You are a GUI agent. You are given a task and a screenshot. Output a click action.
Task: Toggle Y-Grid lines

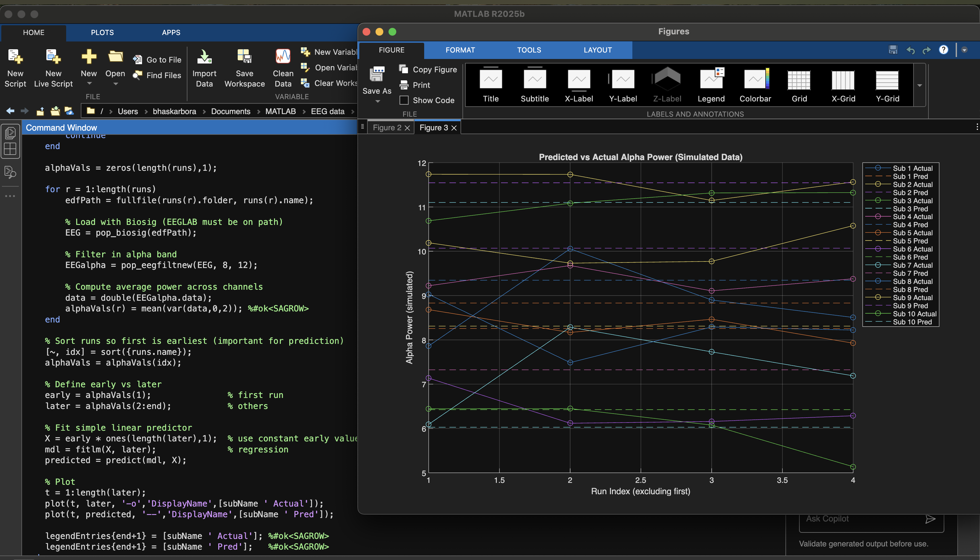tap(887, 85)
